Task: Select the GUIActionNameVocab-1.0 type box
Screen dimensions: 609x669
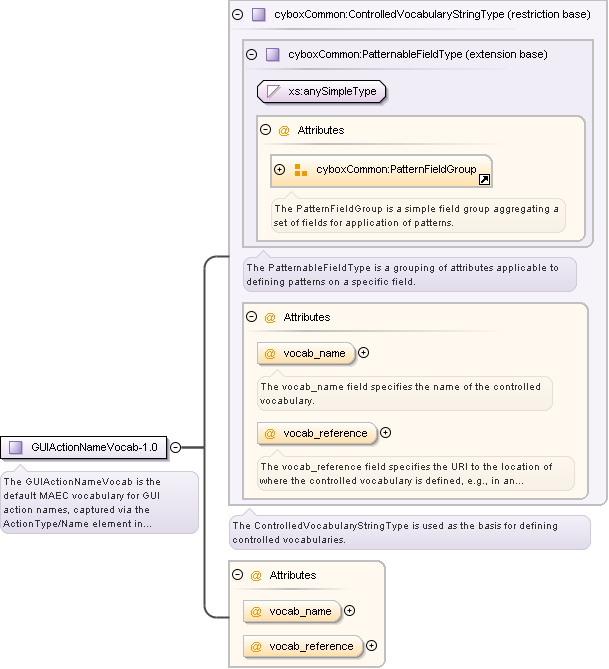Action: click(84, 448)
